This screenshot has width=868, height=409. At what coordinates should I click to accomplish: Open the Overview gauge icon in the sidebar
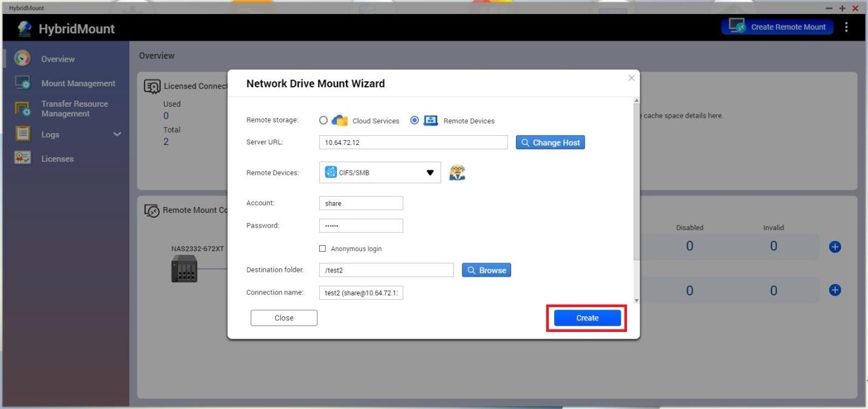[x=22, y=58]
